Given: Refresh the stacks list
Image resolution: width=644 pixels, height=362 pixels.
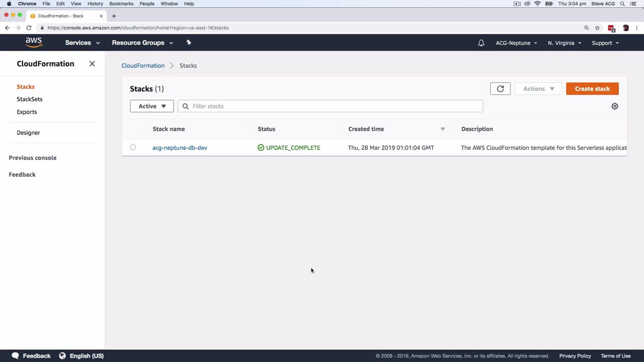Looking at the screenshot, I should click(x=500, y=89).
